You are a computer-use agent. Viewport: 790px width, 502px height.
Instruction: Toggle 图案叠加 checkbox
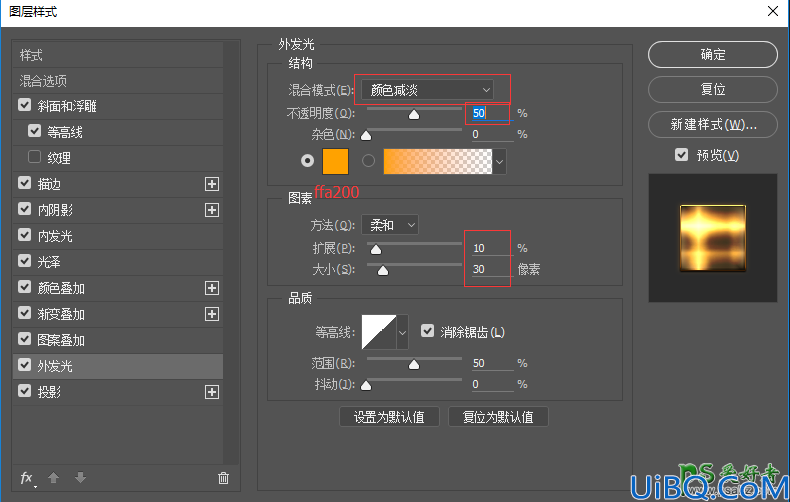(x=25, y=339)
